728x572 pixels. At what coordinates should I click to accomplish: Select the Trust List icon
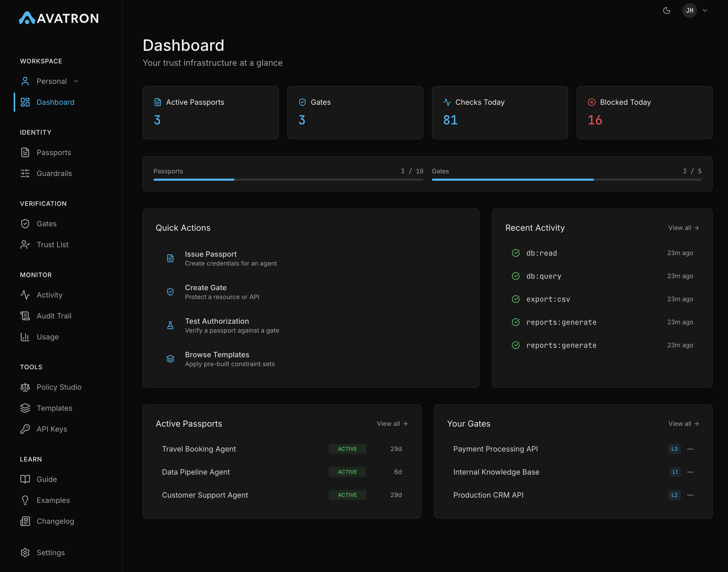(x=25, y=244)
